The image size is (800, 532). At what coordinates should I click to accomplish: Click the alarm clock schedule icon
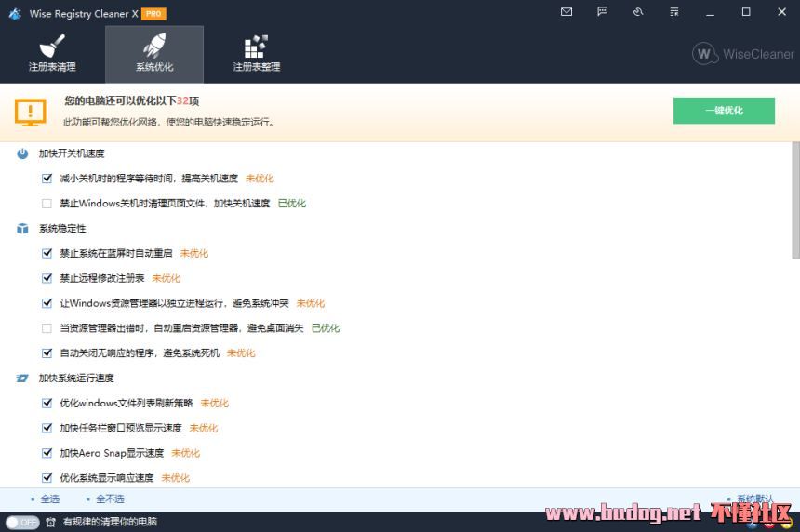[50, 523]
